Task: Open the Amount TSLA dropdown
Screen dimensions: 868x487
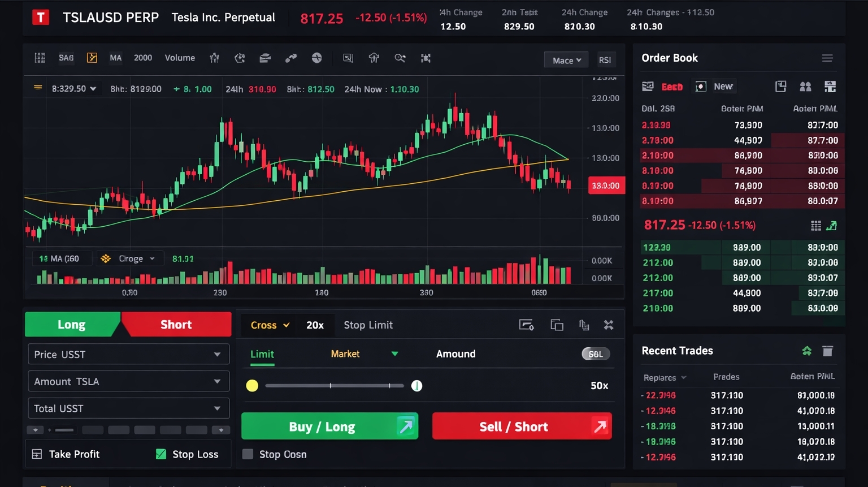Action: pyautogui.click(x=128, y=381)
